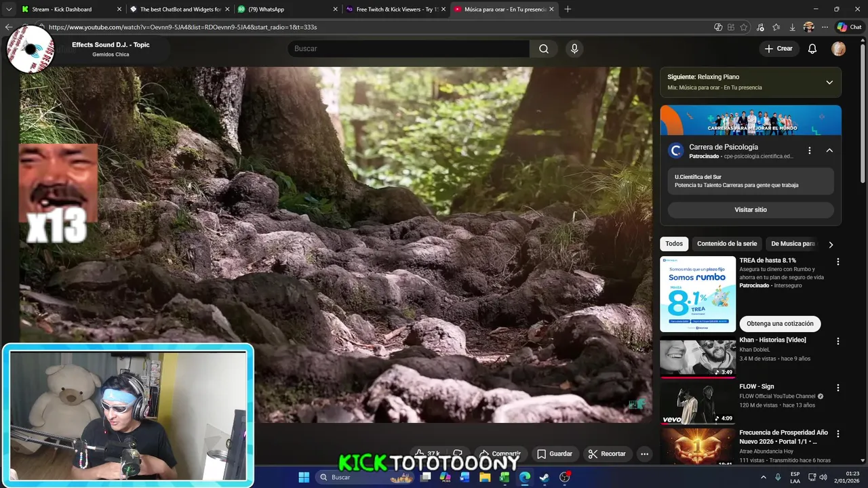The width and height of the screenshot is (868, 488).
Task: Open Excel from the taskbar
Action: (505, 477)
